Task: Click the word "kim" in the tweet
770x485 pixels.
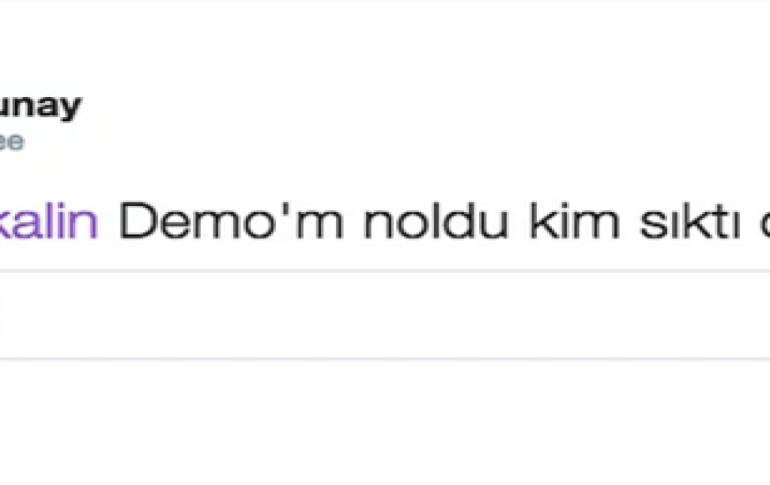Action: click(x=575, y=221)
